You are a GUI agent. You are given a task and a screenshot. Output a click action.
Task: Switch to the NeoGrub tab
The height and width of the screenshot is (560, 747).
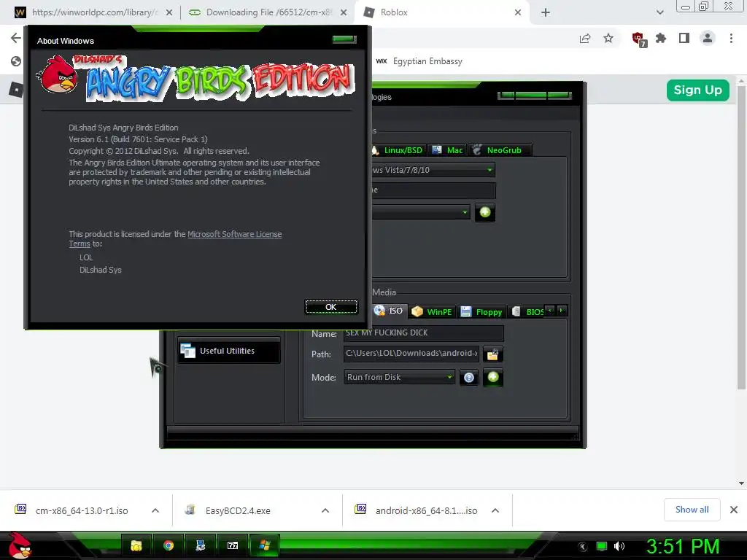(x=499, y=150)
